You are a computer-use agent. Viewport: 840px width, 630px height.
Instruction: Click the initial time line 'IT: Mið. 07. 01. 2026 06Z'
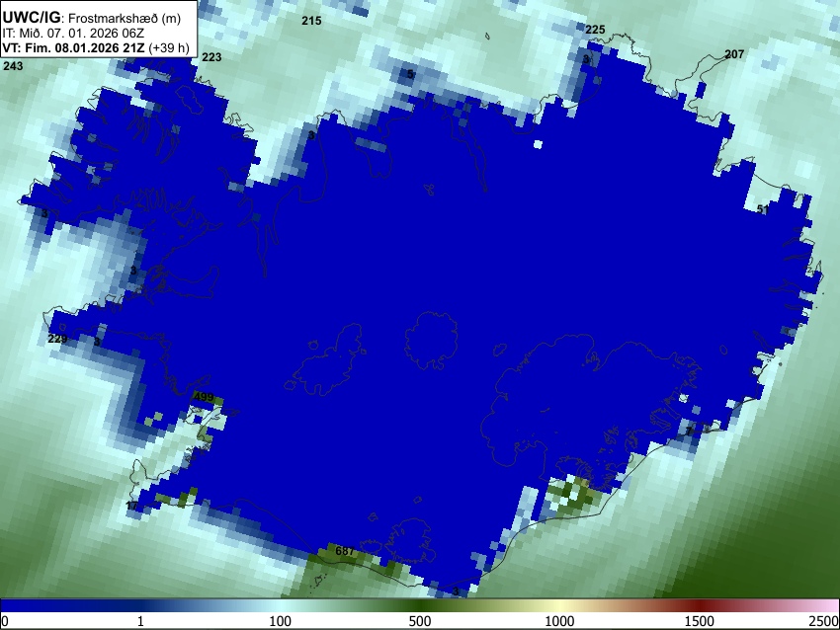pyautogui.click(x=73, y=34)
